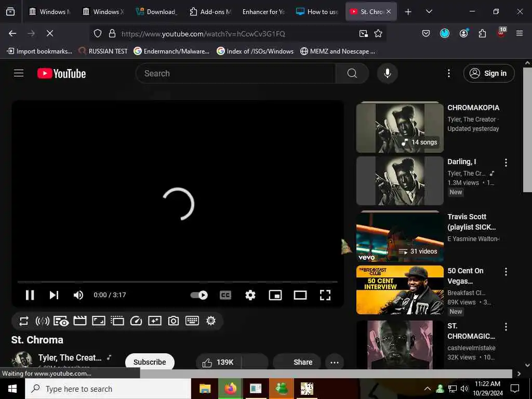Open options for ST. CHROMAGIC video

pyautogui.click(x=506, y=327)
